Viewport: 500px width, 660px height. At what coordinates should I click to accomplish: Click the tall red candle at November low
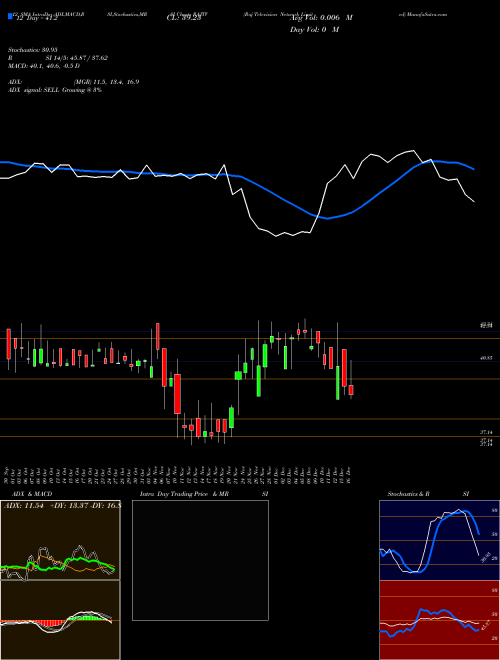[x=178, y=394]
